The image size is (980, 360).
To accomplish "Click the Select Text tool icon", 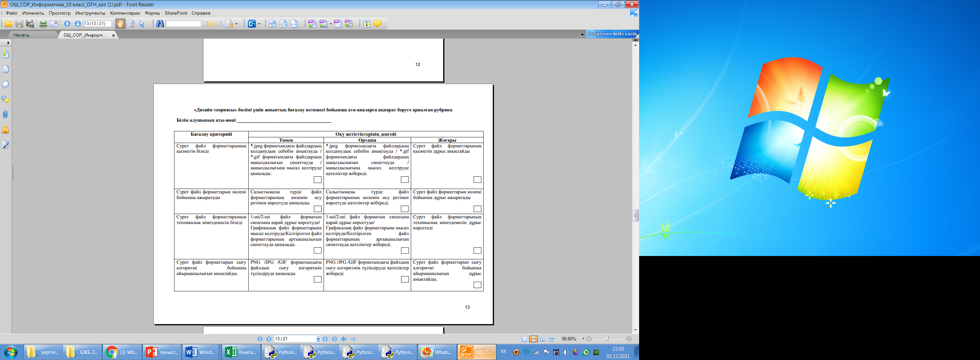I will 131,24.
